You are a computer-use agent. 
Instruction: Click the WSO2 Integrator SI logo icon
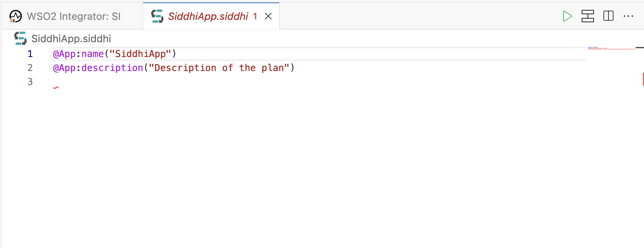pyautogui.click(x=16, y=16)
